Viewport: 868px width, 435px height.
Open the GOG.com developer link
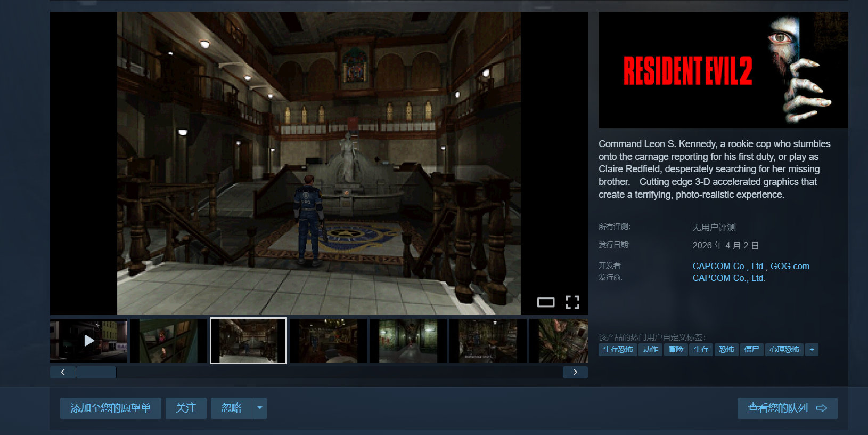pos(790,266)
